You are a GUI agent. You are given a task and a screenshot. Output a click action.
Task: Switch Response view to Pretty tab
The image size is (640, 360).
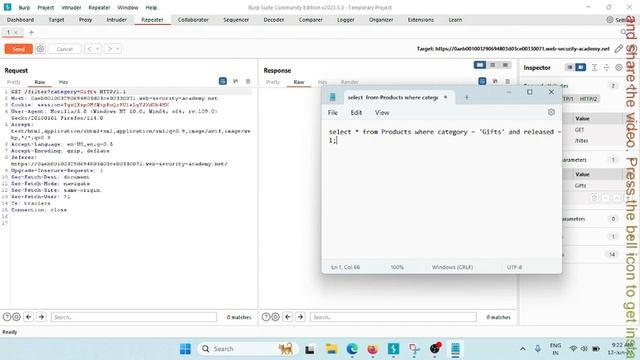pyautogui.click(x=273, y=82)
